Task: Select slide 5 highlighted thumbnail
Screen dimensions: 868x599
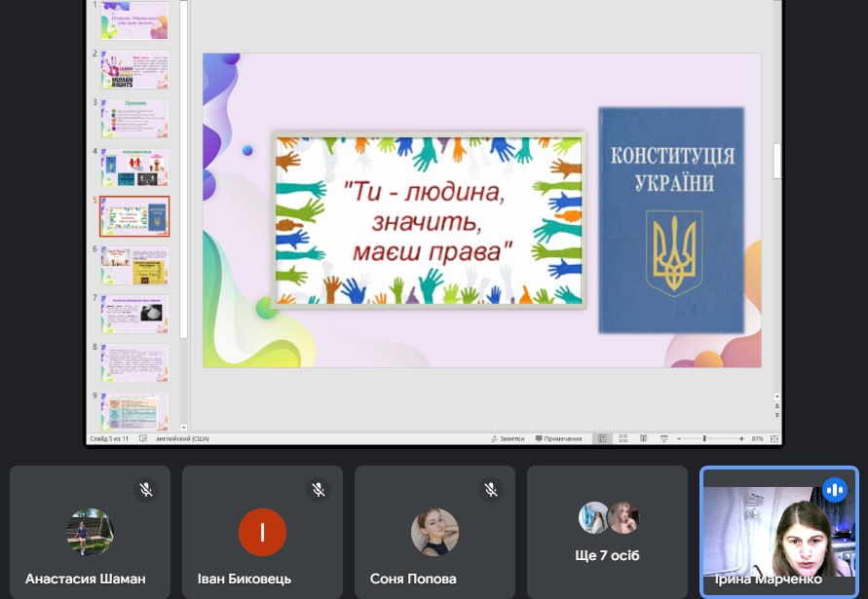Action: pos(134,216)
